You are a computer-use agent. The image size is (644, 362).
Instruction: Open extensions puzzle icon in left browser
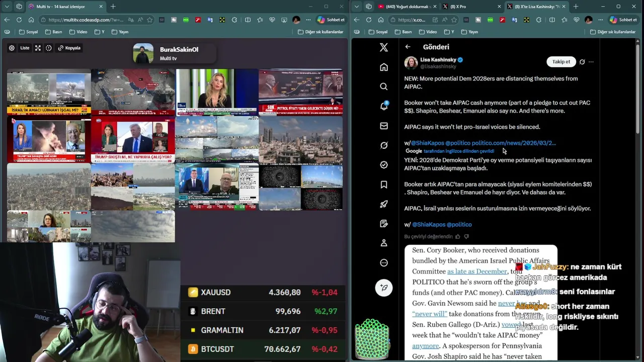[234, 20]
